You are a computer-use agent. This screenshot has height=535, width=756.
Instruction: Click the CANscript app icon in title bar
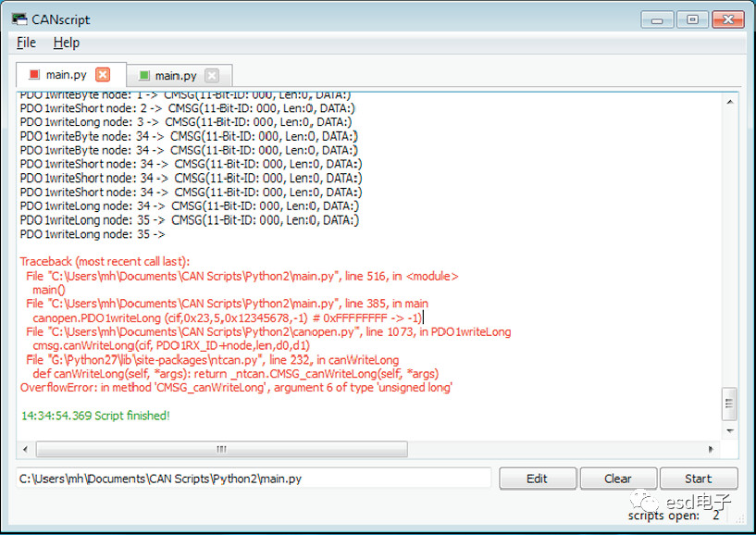(19, 19)
